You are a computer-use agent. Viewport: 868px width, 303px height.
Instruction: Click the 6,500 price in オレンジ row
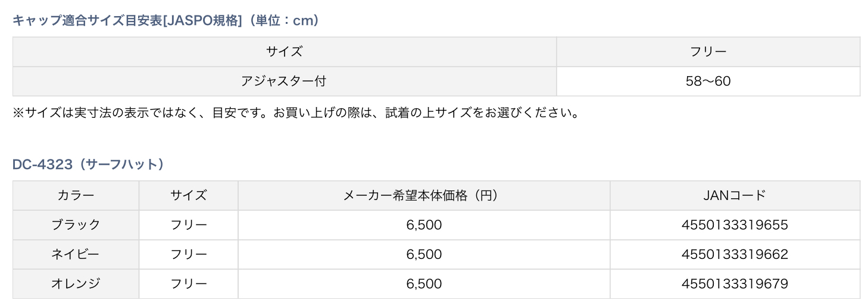424,284
